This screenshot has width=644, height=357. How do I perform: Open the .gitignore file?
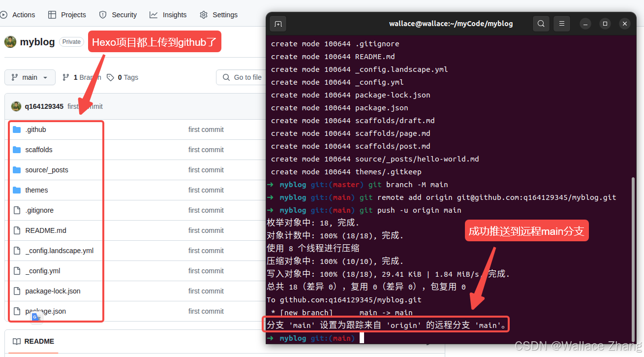(x=39, y=210)
